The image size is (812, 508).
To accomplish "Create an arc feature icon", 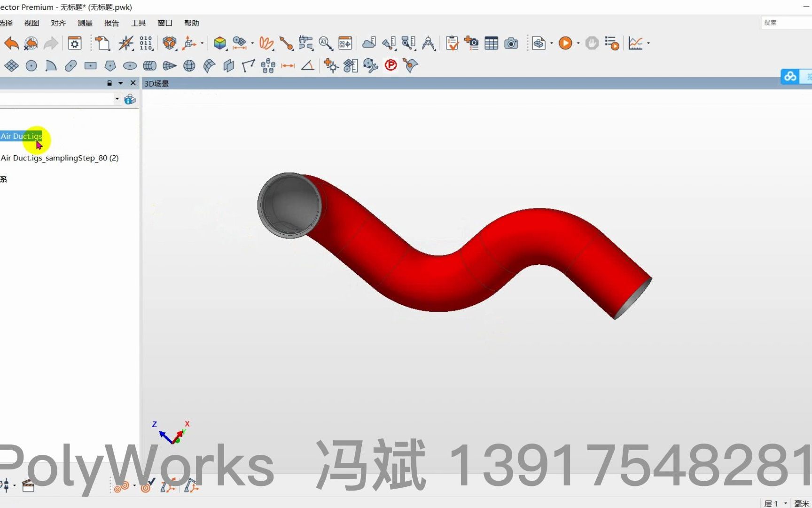I will (x=51, y=66).
